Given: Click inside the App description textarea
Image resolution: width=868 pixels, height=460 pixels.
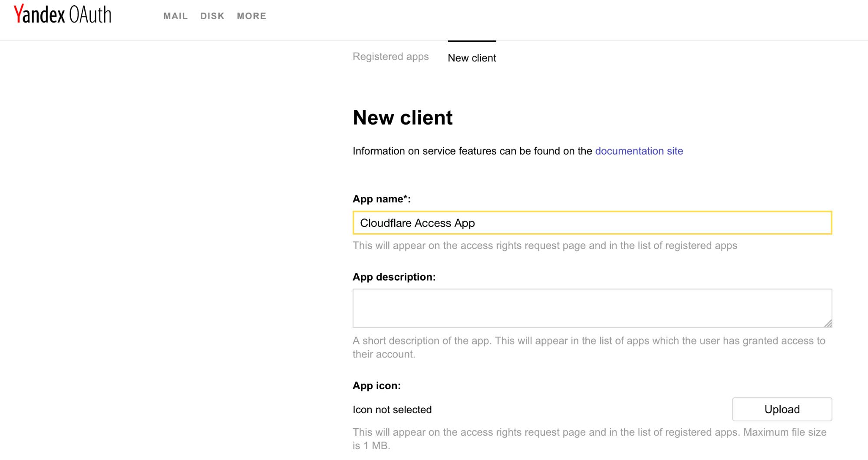Looking at the screenshot, I should tap(591, 308).
